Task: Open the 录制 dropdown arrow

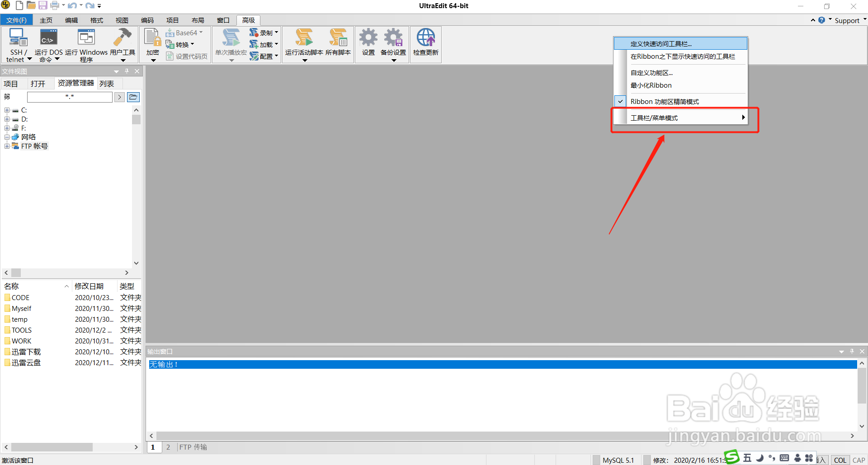Action: point(276,33)
